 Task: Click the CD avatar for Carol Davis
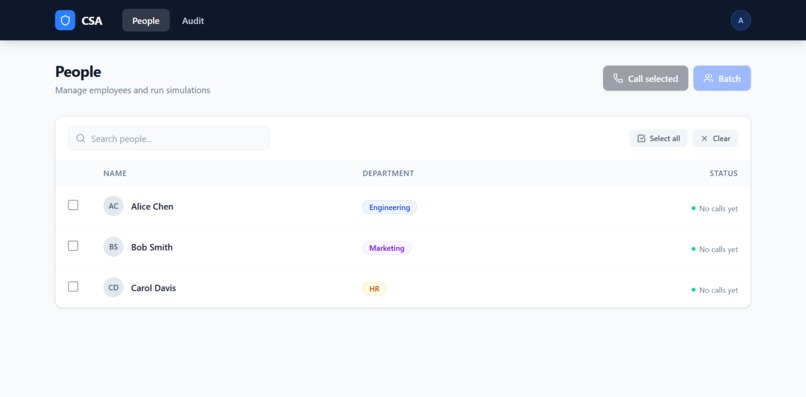[x=113, y=287]
